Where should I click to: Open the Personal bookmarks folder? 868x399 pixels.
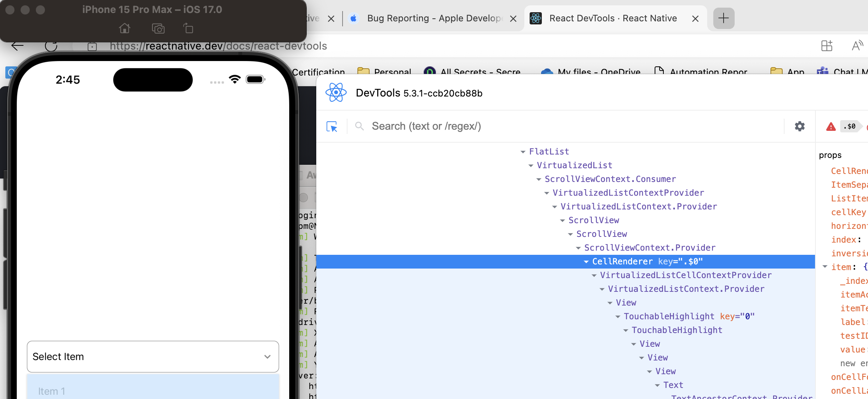384,71
